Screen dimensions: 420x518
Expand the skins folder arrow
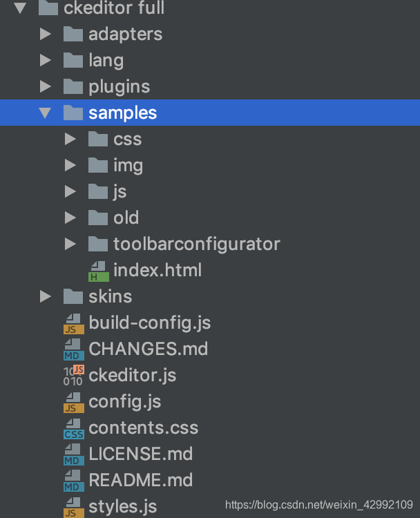46,296
